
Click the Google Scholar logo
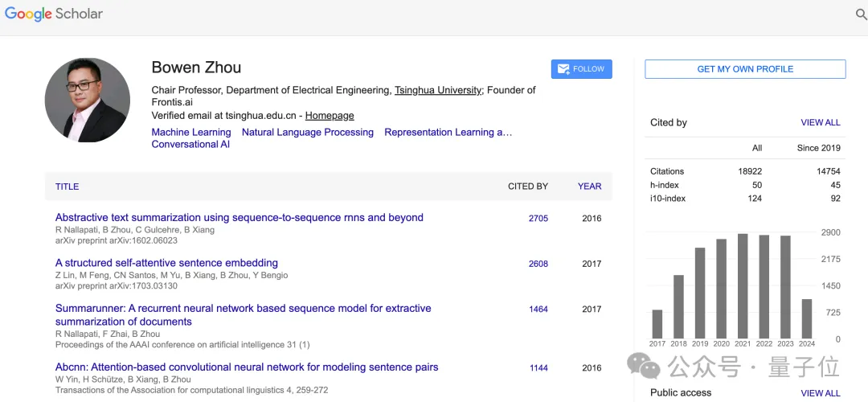tap(54, 14)
